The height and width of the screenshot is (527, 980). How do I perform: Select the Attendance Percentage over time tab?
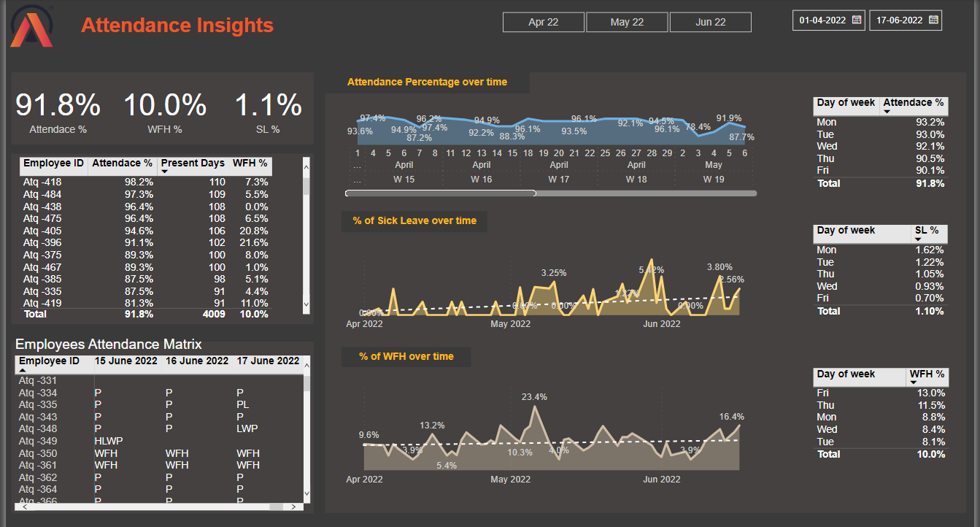(427, 82)
